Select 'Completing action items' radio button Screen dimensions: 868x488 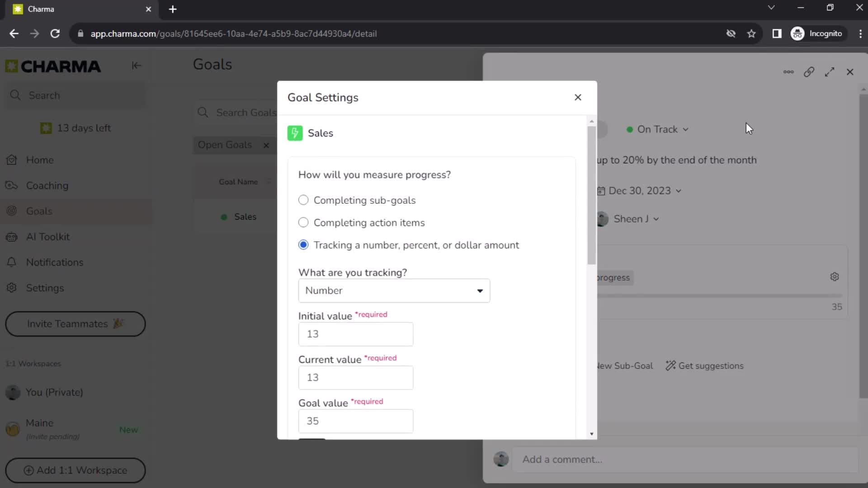pyautogui.click(x=303, y=222)
